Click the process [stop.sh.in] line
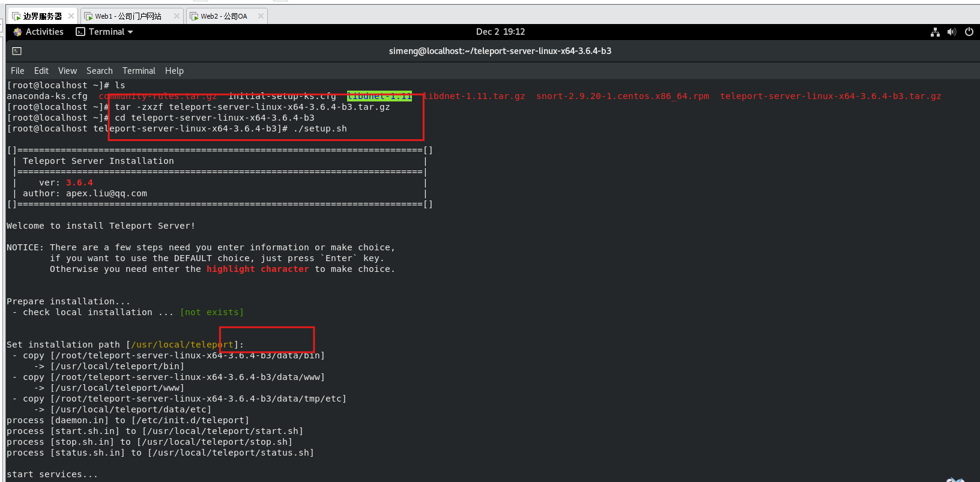Screen dimensions: 980x482 coord(150,442)
